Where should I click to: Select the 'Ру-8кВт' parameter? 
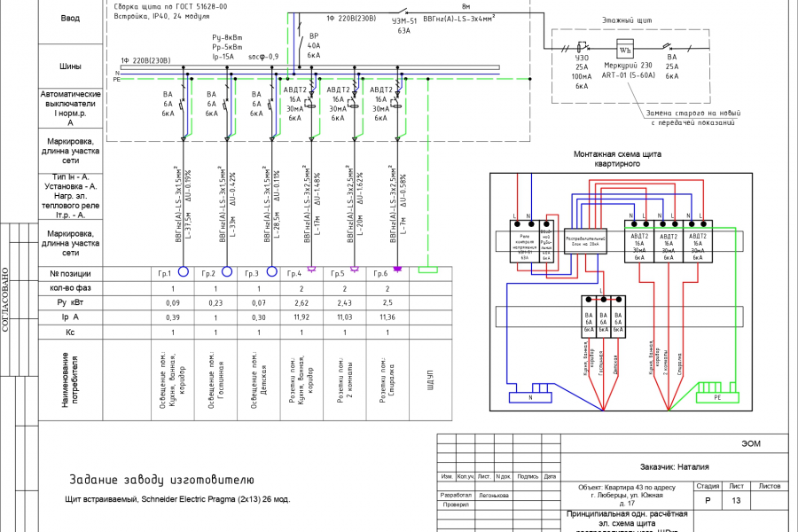click(227, 37)
